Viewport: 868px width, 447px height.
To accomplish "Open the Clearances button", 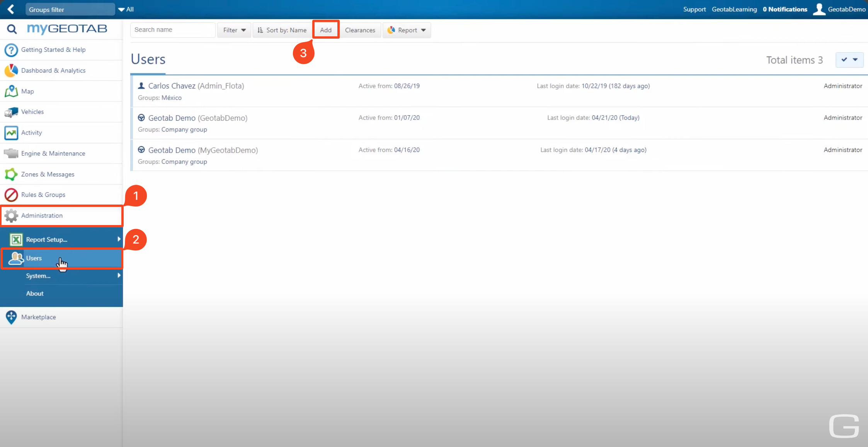I will coord(360,30).
